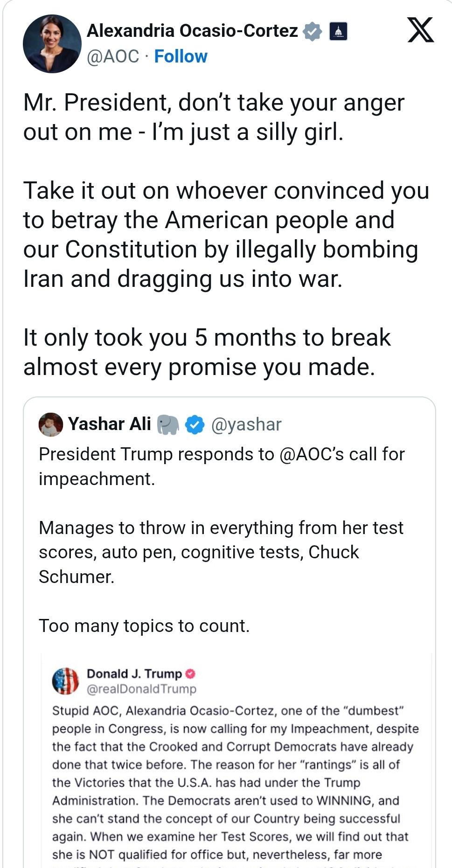
Task: Open Yashar Ali's avatar
Action: coord(51,424)
